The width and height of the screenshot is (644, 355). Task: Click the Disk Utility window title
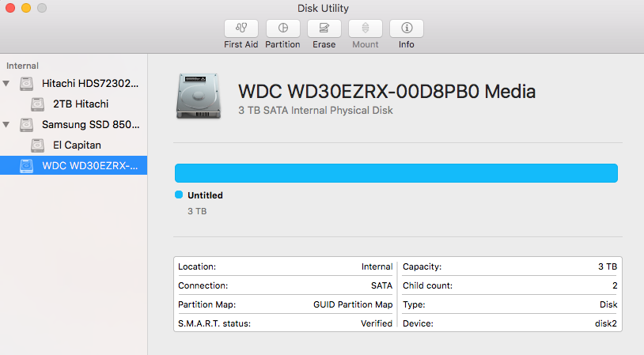pos(323,8)
